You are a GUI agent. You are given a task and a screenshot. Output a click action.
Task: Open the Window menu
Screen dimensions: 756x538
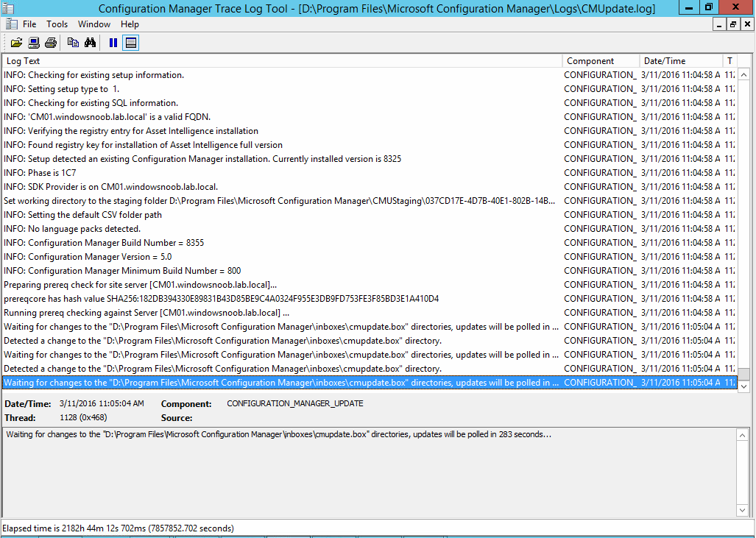[x=94, y=24]
